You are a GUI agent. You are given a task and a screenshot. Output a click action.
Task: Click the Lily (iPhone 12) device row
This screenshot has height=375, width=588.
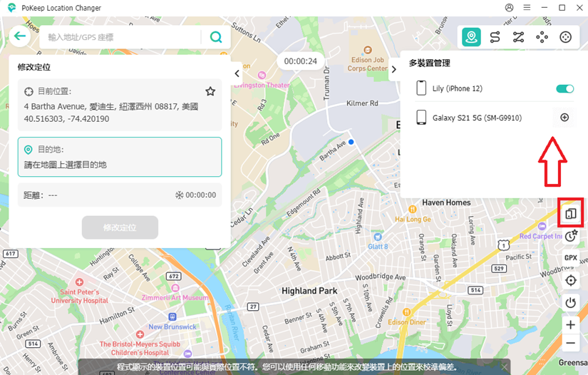(x=494, y=88)
